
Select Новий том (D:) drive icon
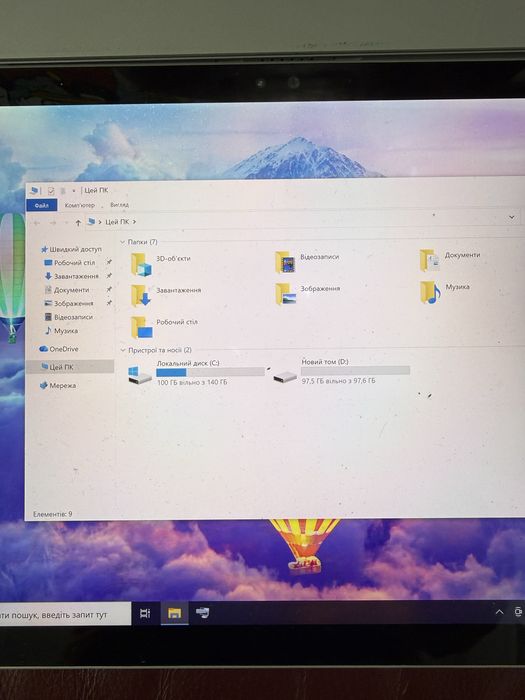[285, 376]
